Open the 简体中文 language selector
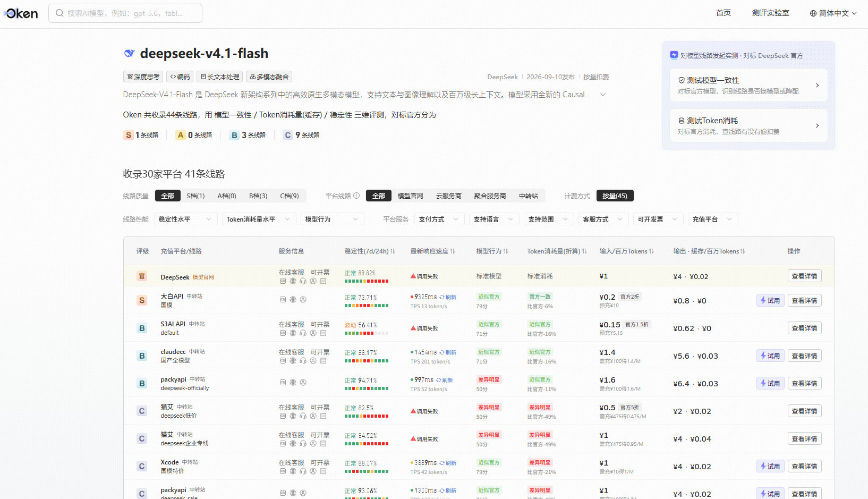This screenshot has width=868, height=499. point(833,13)
